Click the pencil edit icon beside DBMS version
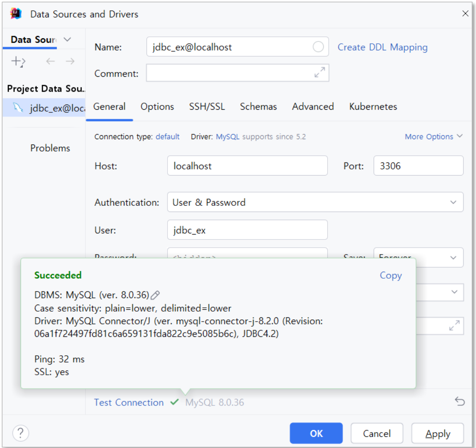 [x=155, y=295]
